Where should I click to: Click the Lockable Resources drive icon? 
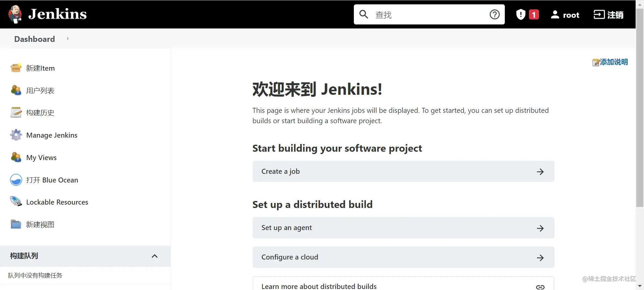16,202
